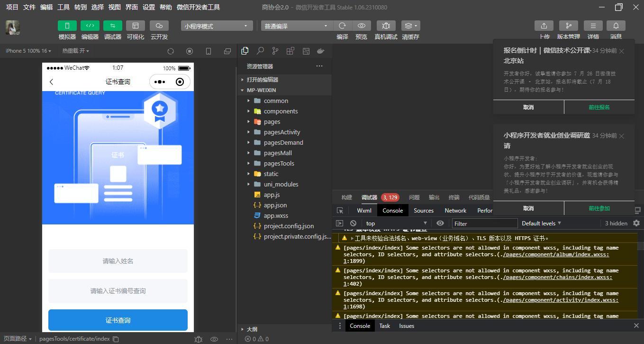Open 云开发 cloud development
The width and height of the screenshot is (644, 344).
(x=159, y=26)
